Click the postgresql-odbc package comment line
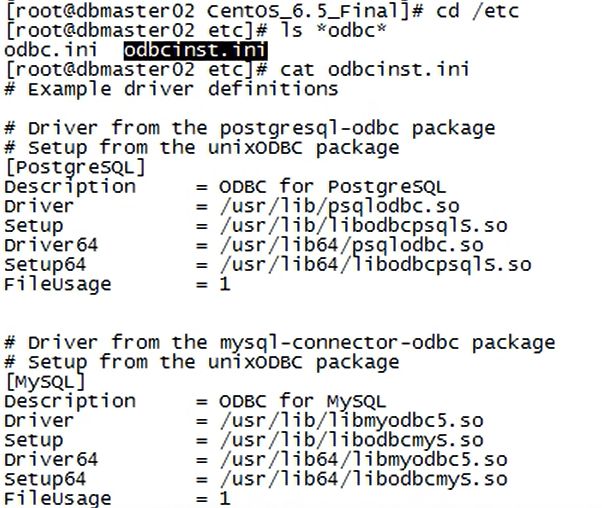This screenshot has height=508, width=602. 250,129
